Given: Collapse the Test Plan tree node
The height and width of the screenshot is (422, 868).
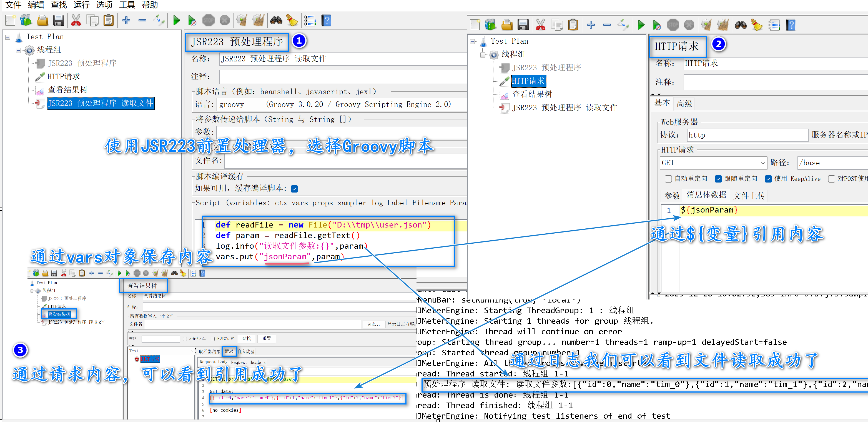Looking at the screenshot, I should (x=8, y=37).
